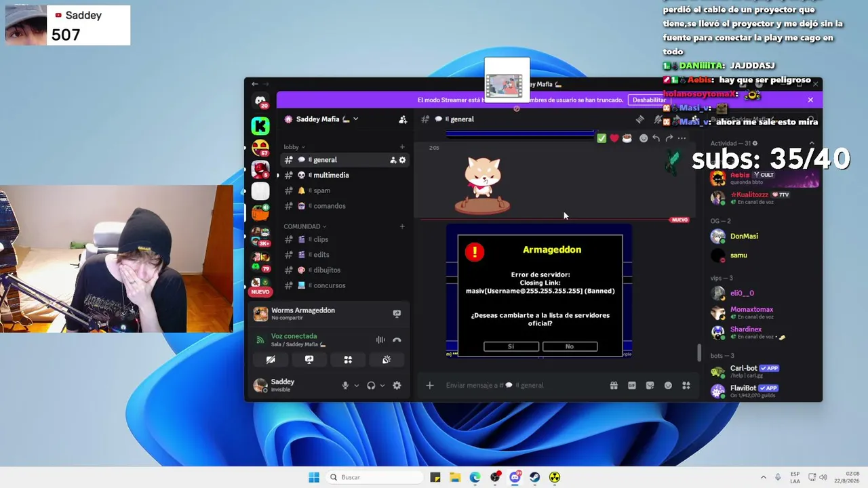Screen dimensions: 868x488
Task: Open the concursos channel
Action: [345, 285]
